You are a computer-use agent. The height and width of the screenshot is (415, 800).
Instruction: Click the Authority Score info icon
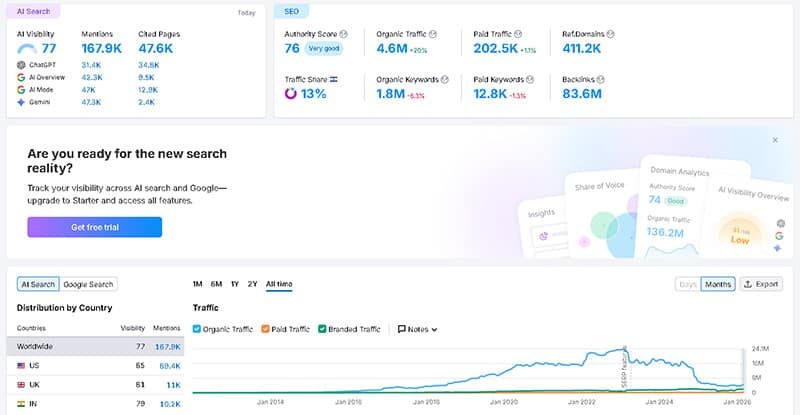coord(343,34)
